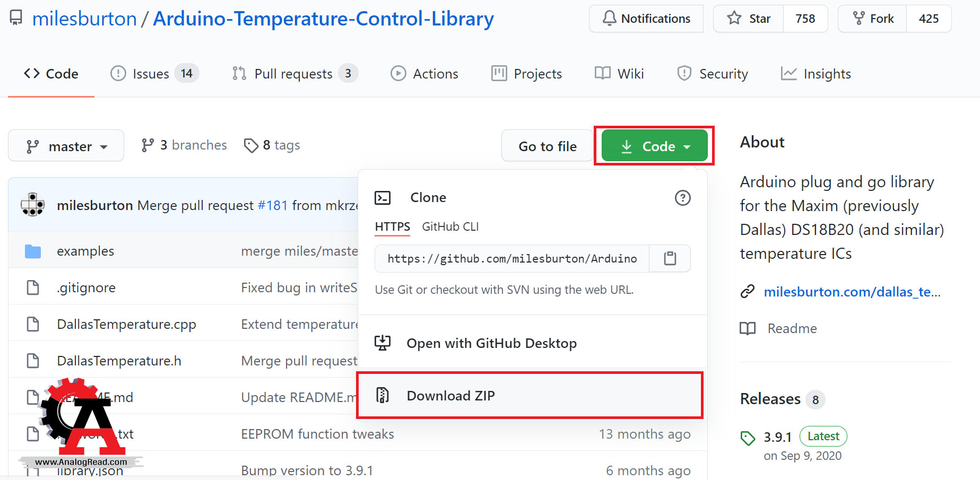This screenshot has height=480, width=980.
Task: Open 'Bump version to 3.9.1' commit message
Action: click(x=307, y=470)
